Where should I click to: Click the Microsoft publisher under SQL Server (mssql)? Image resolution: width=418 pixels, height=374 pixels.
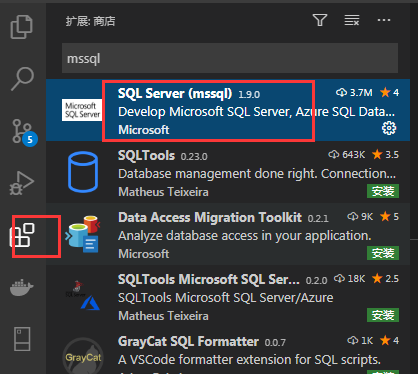144,130
